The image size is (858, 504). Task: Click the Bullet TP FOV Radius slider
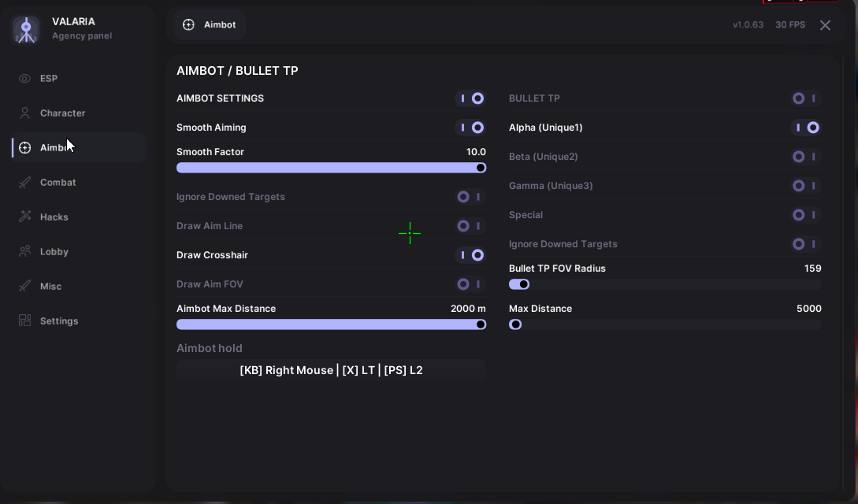pyautogui.click(x=665, y=284)
